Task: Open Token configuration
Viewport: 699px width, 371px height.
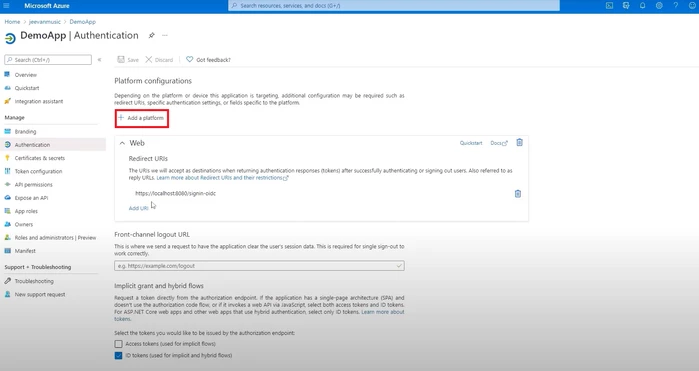Action: pos(38,171)
